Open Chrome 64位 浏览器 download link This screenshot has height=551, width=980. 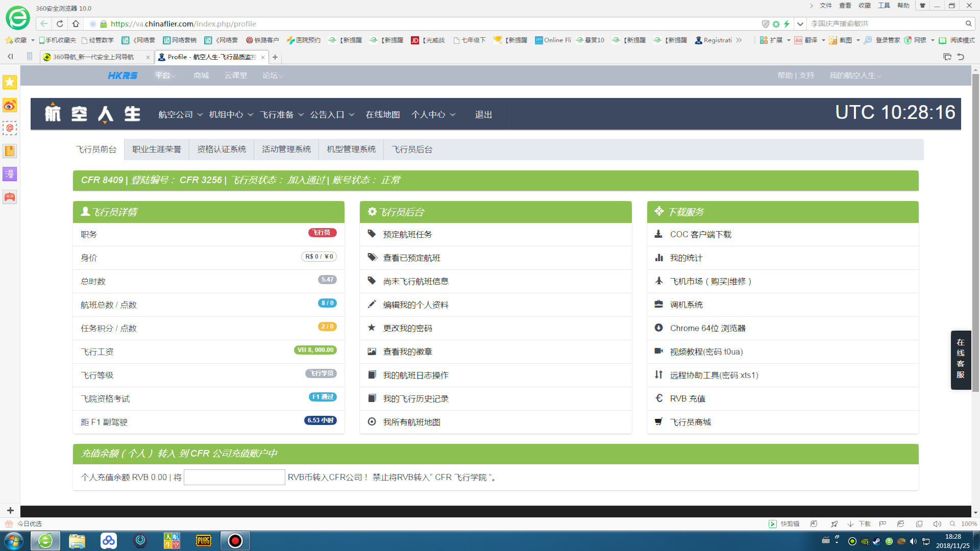pos(707,328)
